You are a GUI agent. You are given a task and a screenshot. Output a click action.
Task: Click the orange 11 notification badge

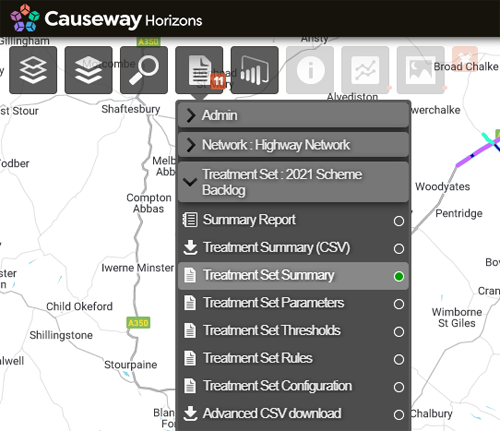(218, 81)
